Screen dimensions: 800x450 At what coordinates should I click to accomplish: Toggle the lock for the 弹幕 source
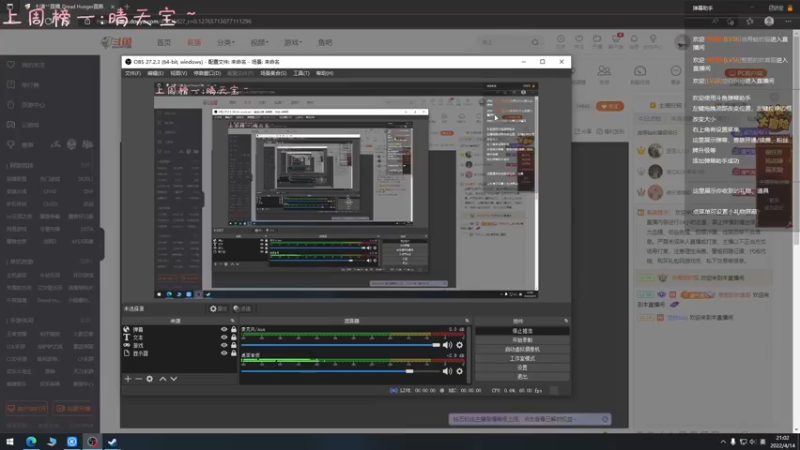pos(234,330)
